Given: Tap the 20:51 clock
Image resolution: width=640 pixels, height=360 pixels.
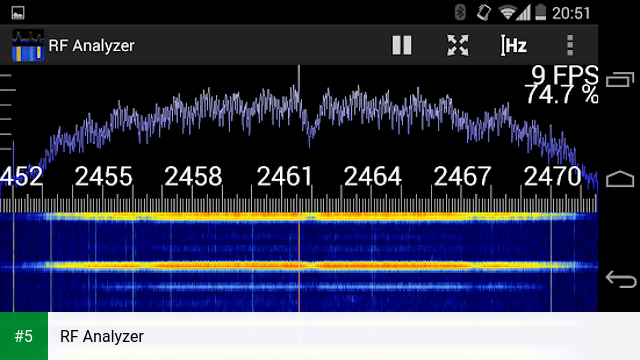Looking at the screenshot, I should click(x=571, y=13).
